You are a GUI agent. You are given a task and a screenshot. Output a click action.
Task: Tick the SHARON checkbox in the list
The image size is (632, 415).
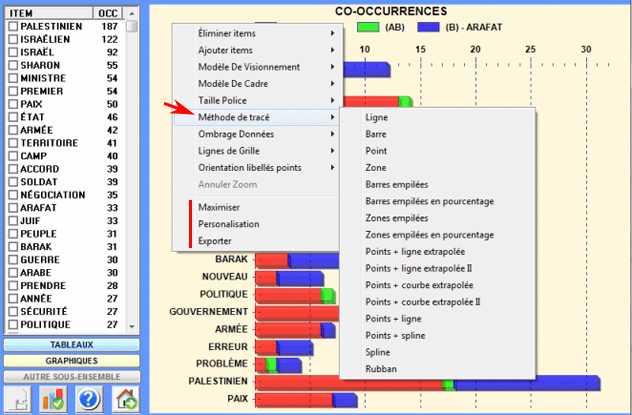13,65
